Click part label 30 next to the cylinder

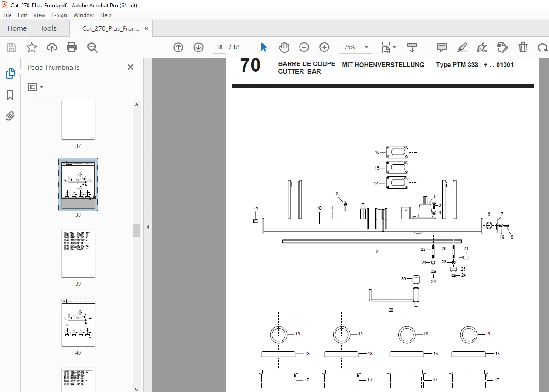[x=403, y=279]
